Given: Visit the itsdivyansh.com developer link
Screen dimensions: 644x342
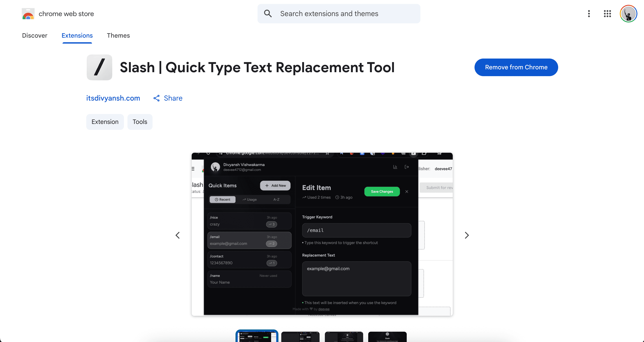Looking at the screenshot, I should pos(113,98).
